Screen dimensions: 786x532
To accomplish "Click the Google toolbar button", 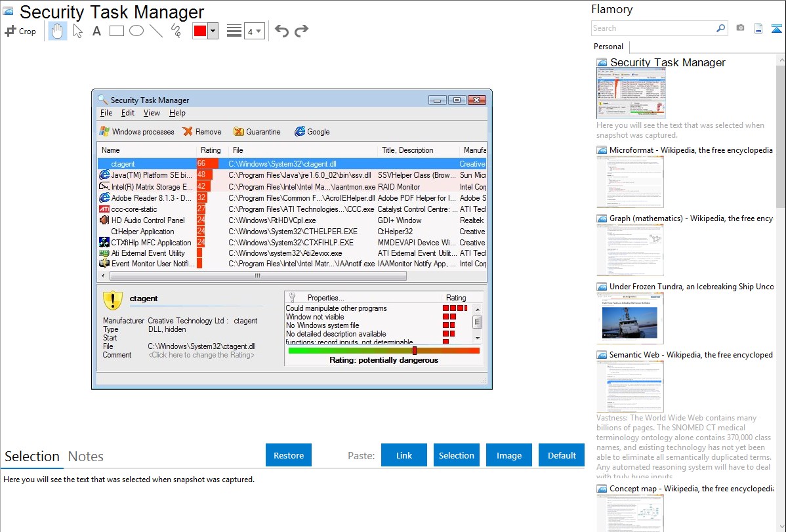I will (312, 131).
